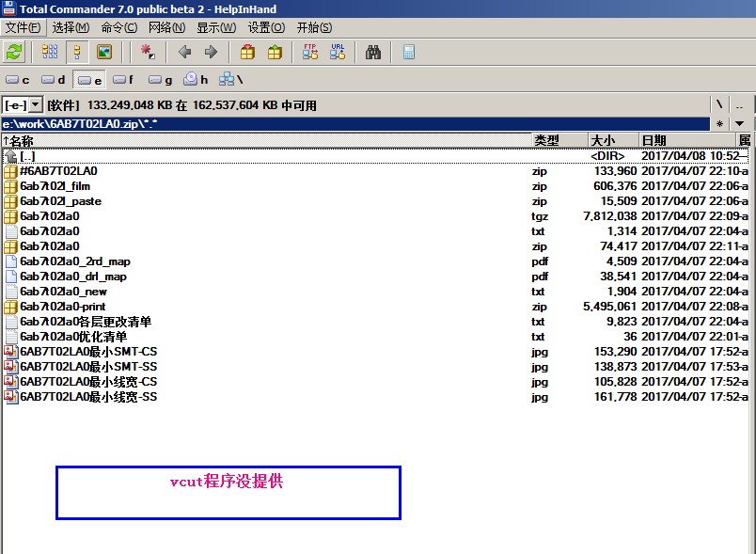Select 6AB7T02LA0最小SMT-CS jpg file

pos(376,352)
